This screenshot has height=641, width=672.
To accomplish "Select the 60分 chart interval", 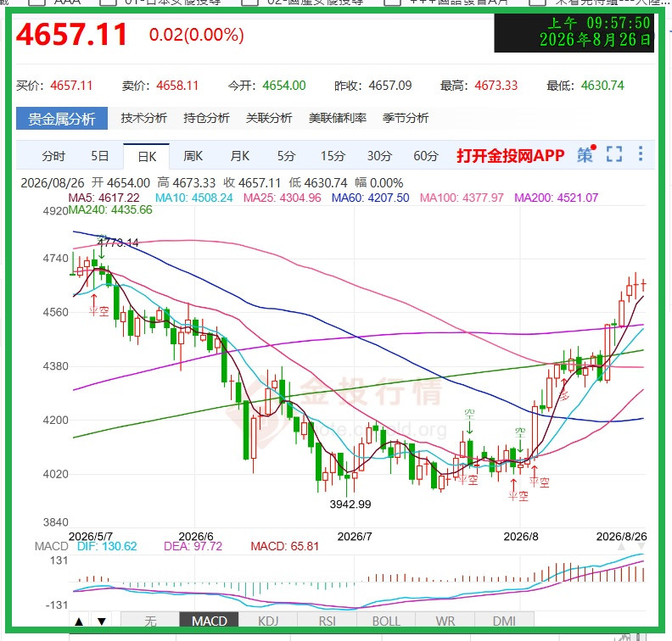I will coord(426,156).
